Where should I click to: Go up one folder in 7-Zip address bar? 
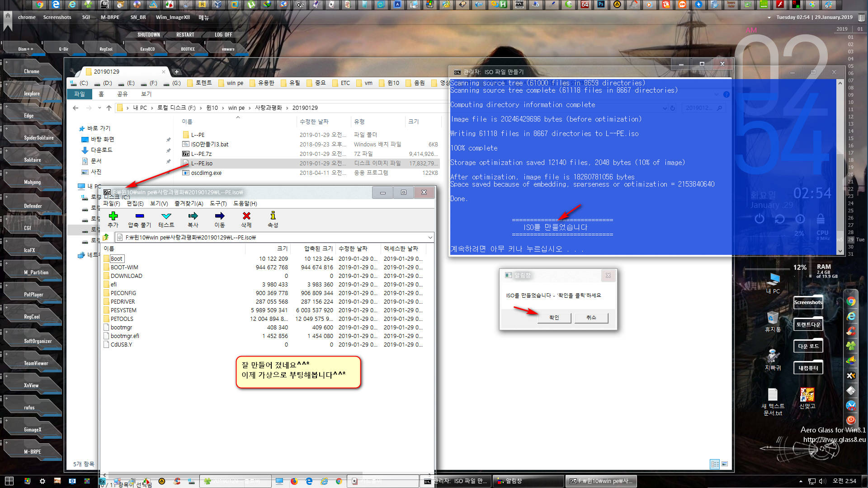tap(106, 237)
